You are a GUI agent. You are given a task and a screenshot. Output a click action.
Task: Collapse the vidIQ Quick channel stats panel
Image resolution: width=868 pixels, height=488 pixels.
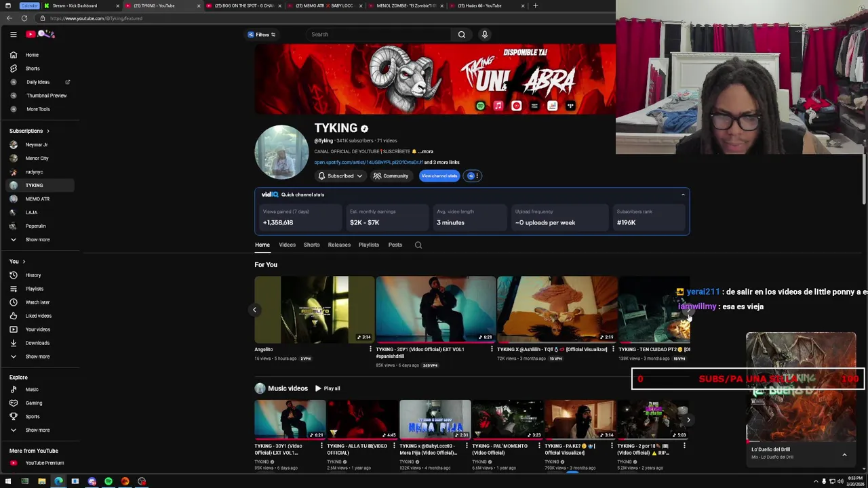click(x=683, y=195)
